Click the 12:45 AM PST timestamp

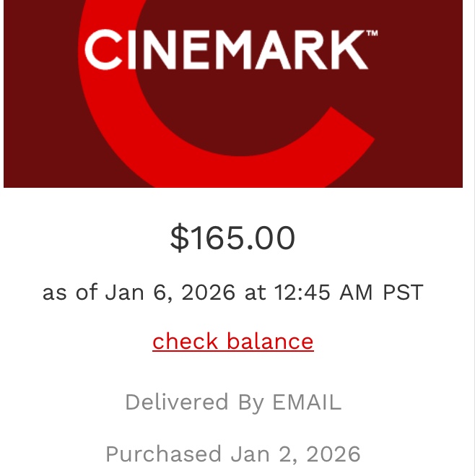click(348, 293)
